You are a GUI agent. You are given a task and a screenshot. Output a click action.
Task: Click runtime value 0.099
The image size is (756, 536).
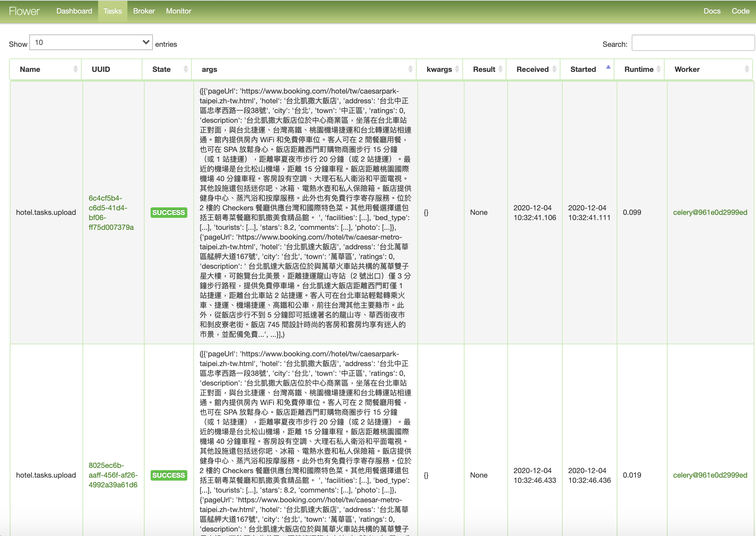click(x=632, y=212)
